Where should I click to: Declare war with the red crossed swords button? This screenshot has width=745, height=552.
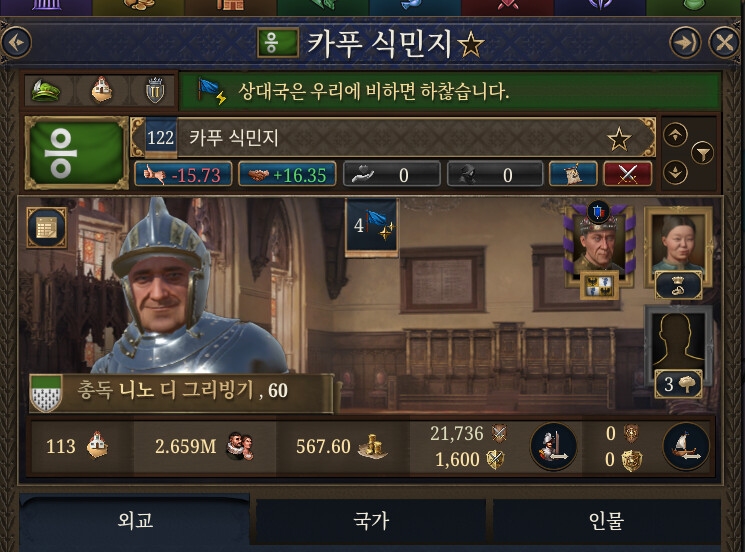tap(628, 175)
